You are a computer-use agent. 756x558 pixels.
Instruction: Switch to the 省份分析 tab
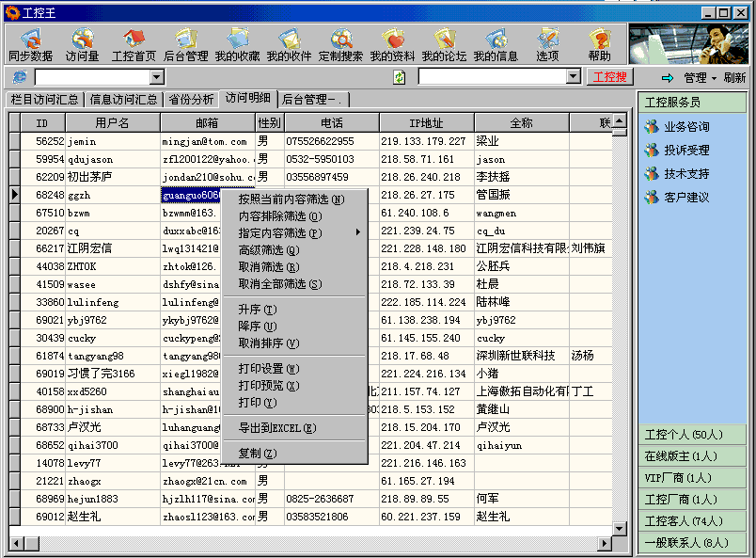pyautogui.click(x=192, y=99)
